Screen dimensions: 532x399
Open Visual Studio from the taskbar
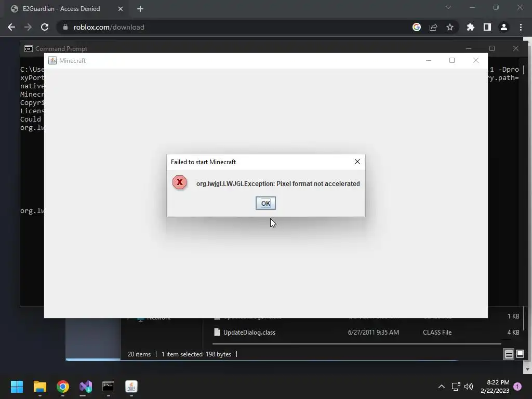(86, 387)
